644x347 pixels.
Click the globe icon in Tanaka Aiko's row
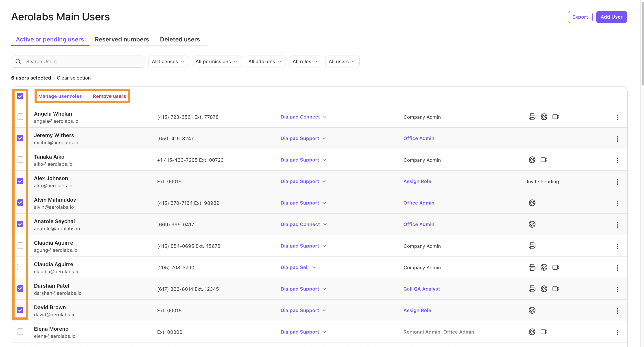532,160
